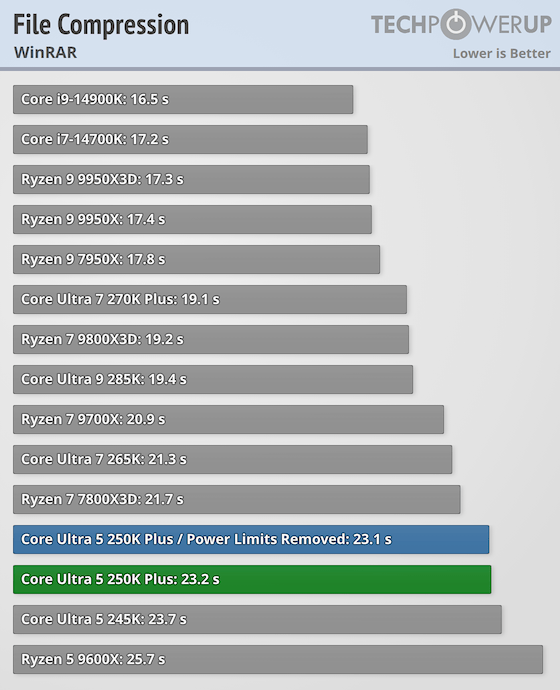Click the Ryzen 7 7800X3D: 21.7 s bar
The height and width of the screenshot is (690, 560).
[237, 499]
